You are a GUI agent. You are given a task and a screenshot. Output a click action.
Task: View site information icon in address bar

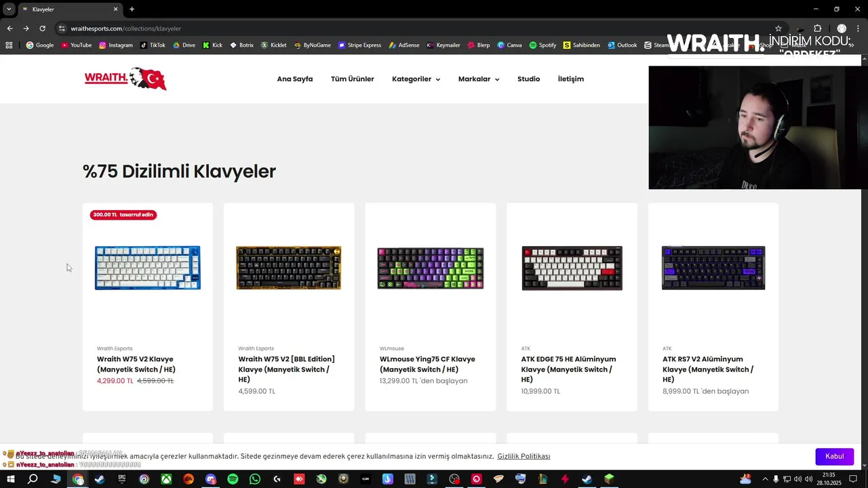tap(62, 28)
